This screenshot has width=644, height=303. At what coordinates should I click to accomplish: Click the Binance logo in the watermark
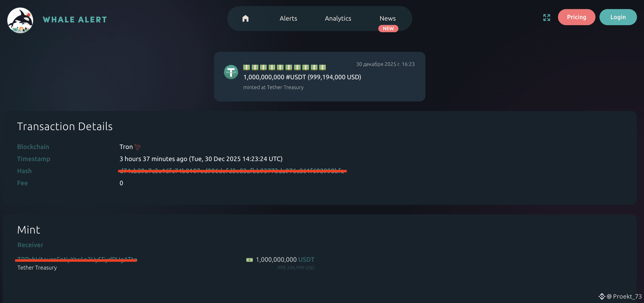tap(602, 296)
